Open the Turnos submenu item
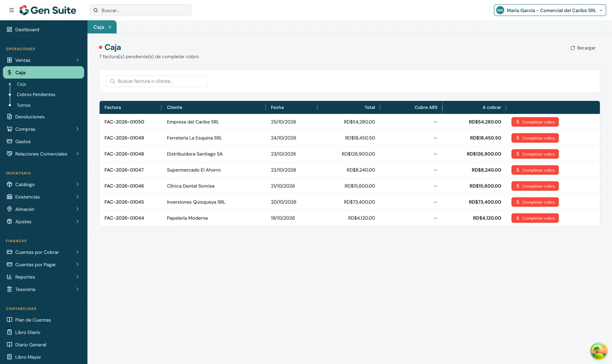Screen dimensions: 612x364 pyautogui.click(x=23, y=105)
